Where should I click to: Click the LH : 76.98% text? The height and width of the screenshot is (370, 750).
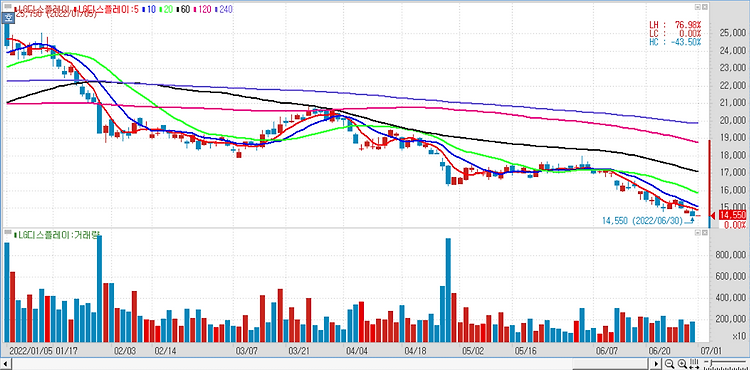point(675,25)
